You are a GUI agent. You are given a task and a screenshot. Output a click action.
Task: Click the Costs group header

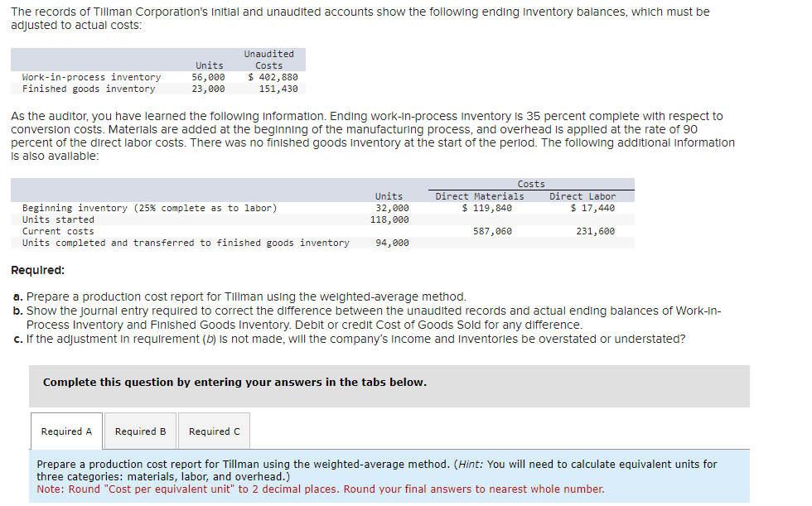tap(530, 183)
